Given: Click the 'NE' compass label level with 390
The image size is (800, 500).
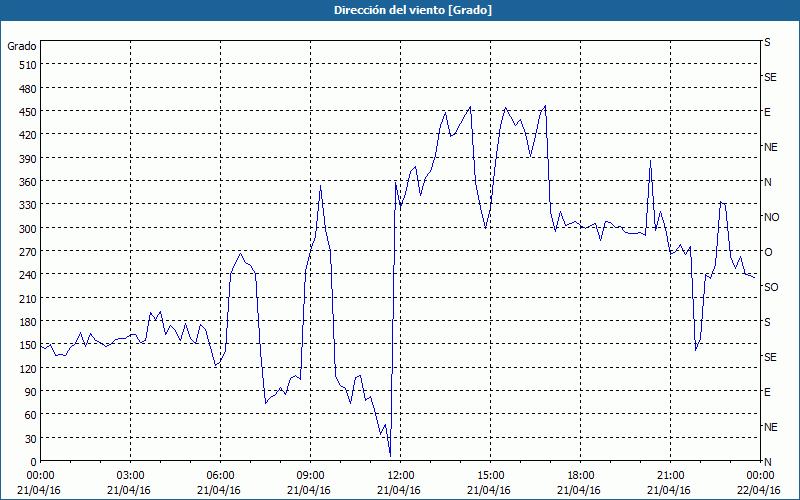Looking at the screenshot, I should tap(770, 147).
